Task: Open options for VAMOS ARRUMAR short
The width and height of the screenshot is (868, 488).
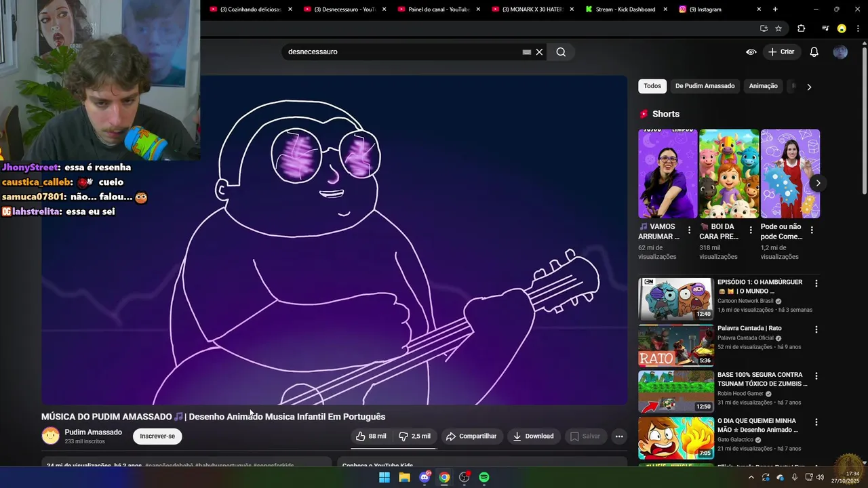Action: [x=689, y=230]
